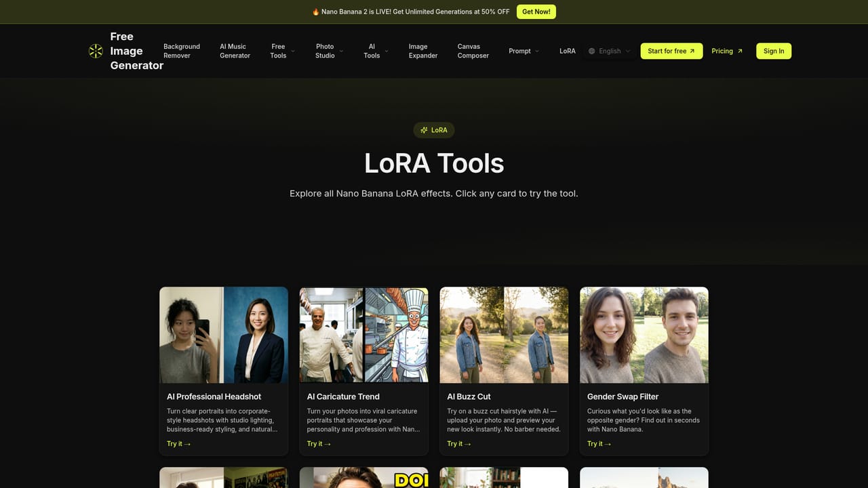This screenshot has width=868, height=488.
Task: Open the AI Tools dropdown menu
Action: coord(376,51)
